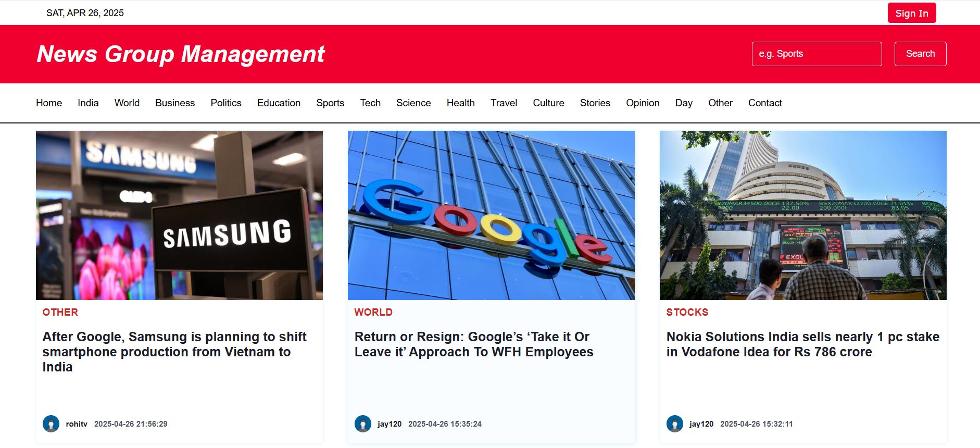The image size is (980, 448).
Task: Open the 'Return or Resign' Google headline
Action: pyautogui.click(x=474, y=344)
